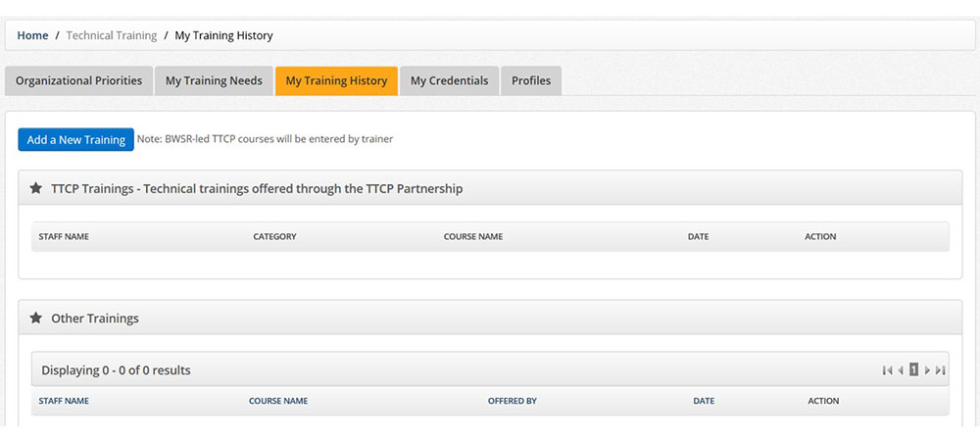Viewport: 980px width, 441px height.
Task: Click the Course Name header in TTCP Trainings
Action: [x=473, y=236]
